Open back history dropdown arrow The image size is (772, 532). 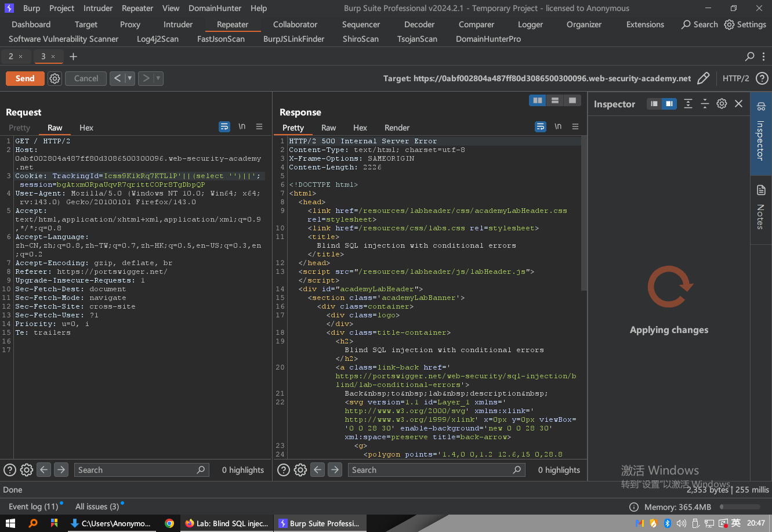pos(130,78)
